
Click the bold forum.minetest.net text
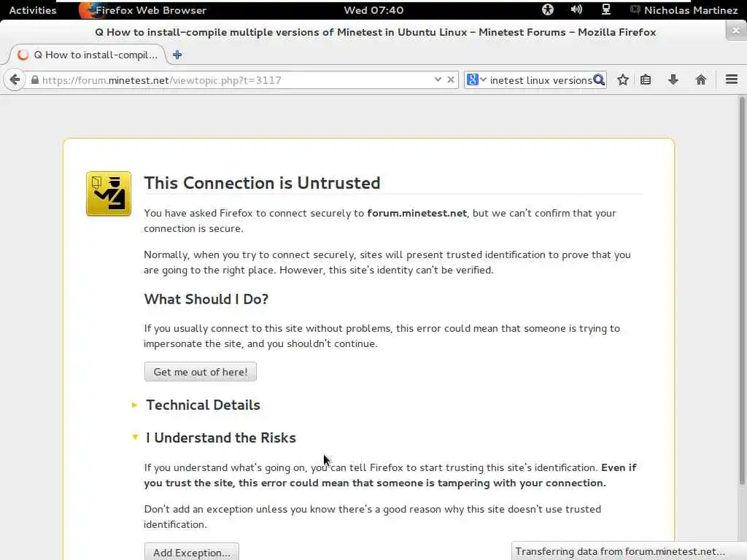coord(417,213)
